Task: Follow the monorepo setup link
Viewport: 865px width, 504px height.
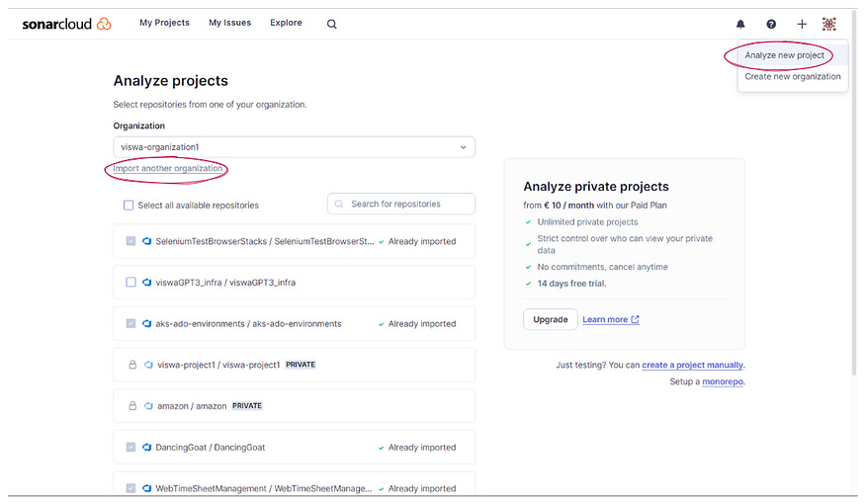Action: 723,381
